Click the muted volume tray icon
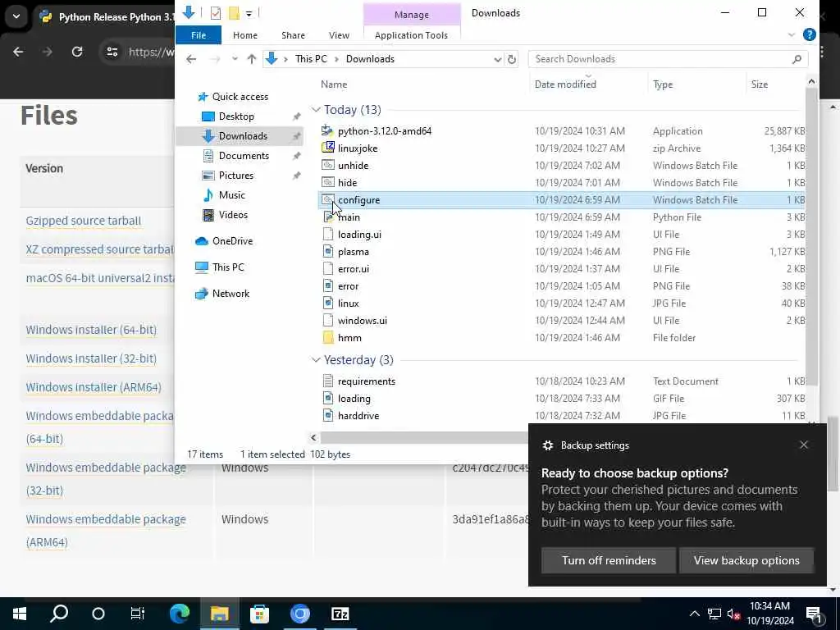This screenshot has height=630, width=840. pos(733,614)
